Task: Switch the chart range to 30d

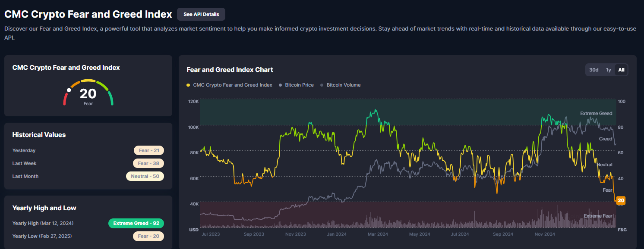Action: pos(594,70)
